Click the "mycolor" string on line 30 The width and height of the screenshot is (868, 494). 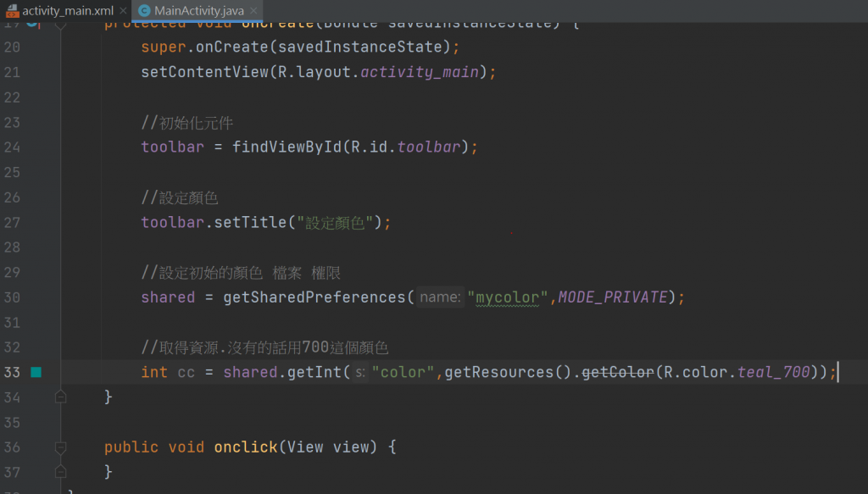click(x=508, y=297)
